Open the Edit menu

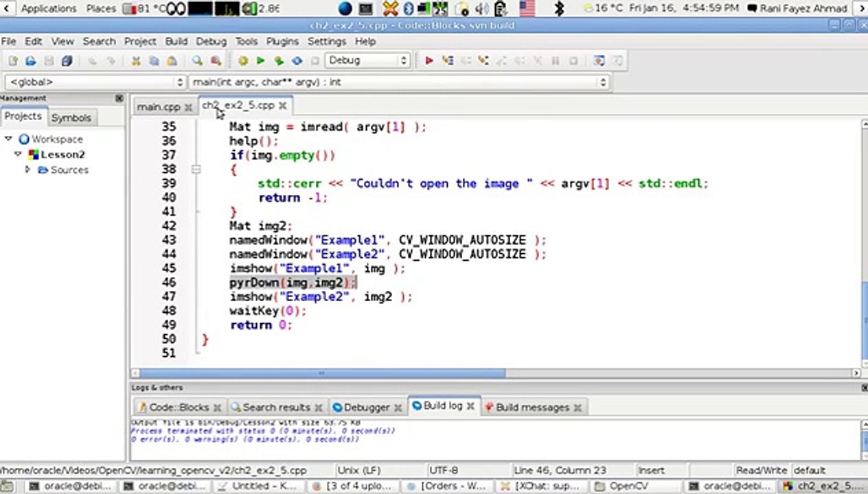[33, 41]
